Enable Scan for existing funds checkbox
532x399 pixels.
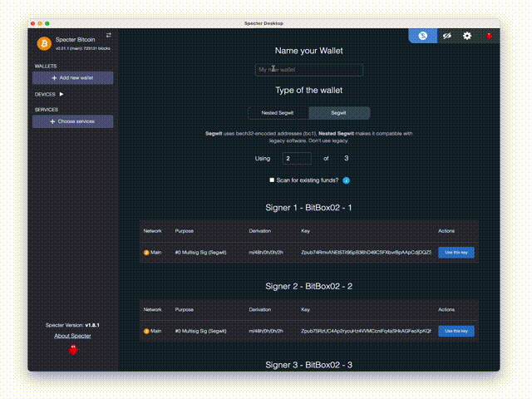[x=272, y=180]
